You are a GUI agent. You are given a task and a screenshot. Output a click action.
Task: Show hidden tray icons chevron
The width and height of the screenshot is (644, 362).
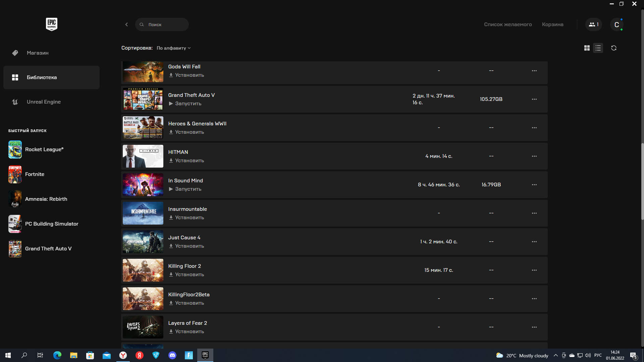556,356
